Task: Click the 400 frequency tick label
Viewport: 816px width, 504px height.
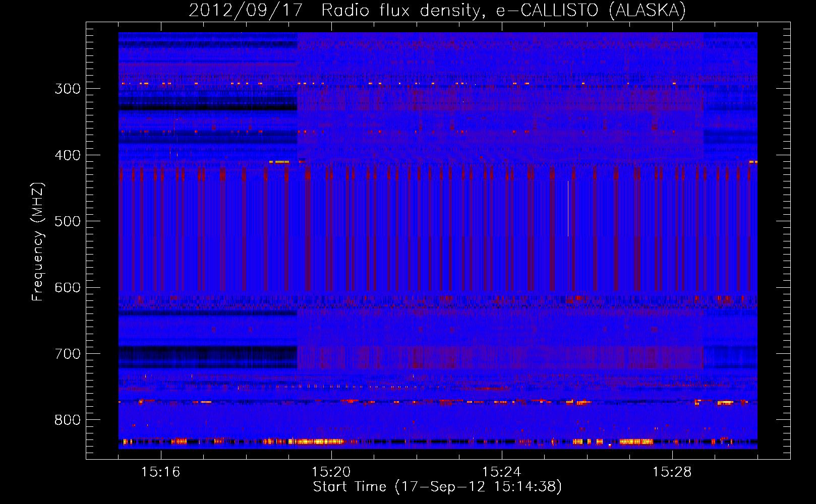Action: click(x=68, y=155)
